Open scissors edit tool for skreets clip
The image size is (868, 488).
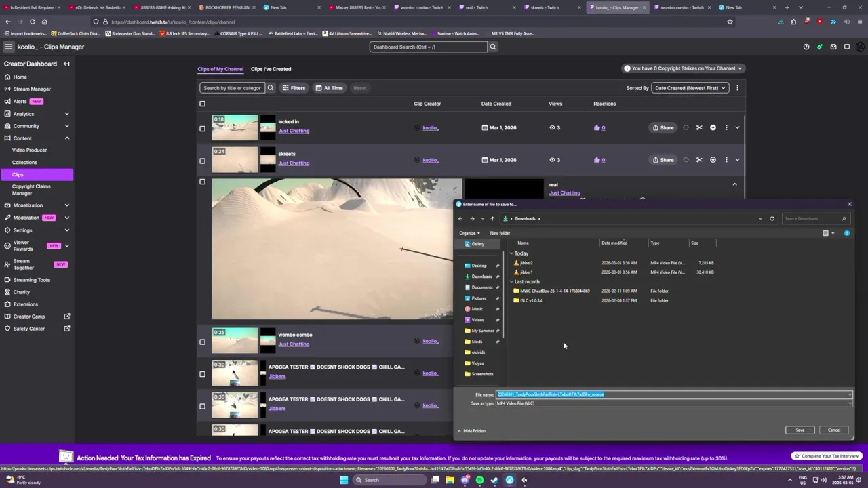click(699, 160)
